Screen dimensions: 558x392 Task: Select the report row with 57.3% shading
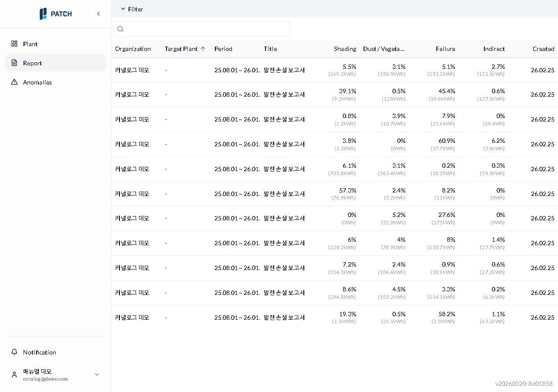click(284, 194)
